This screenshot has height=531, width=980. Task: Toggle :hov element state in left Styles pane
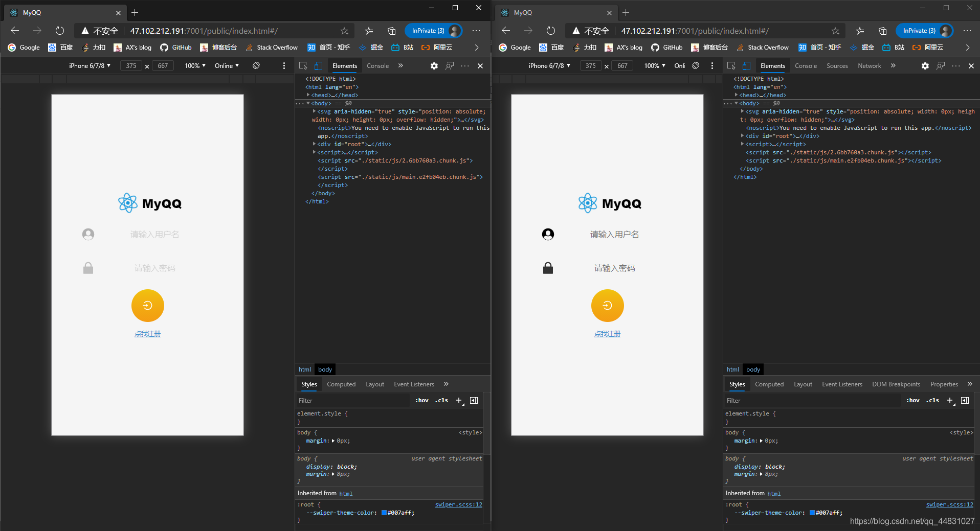(422, 400)
